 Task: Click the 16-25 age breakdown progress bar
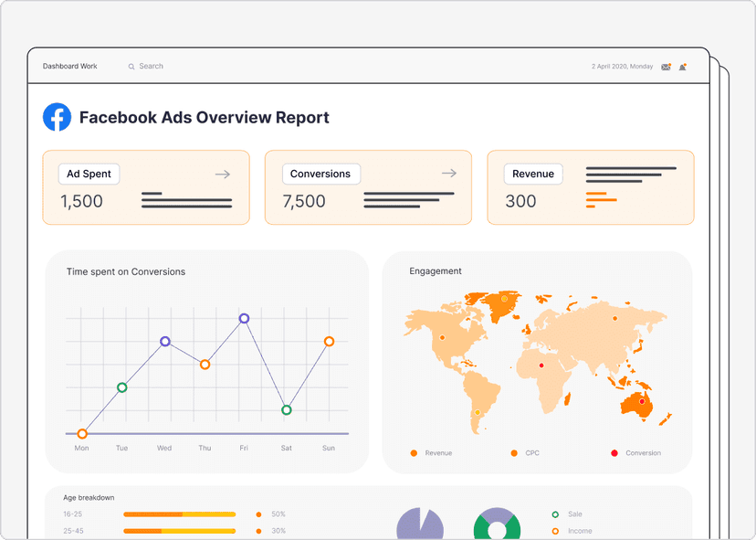coord(179,514)
